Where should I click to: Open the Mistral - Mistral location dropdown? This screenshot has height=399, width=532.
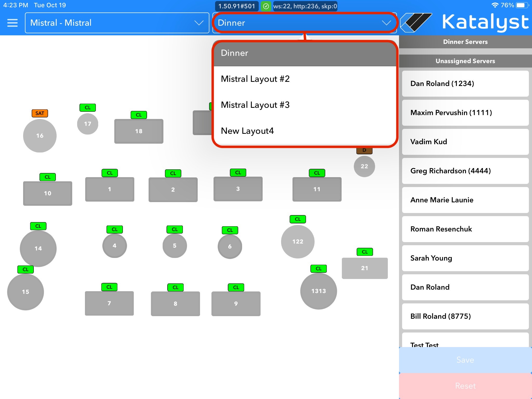117,23
